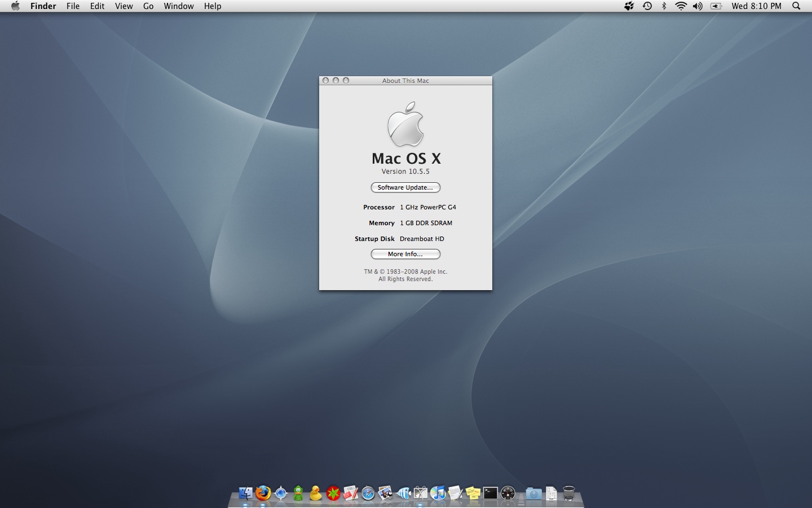The image size is (812, 508).
Task: Open the Wi-Fi AirPort menu
Action: tap(681, 6)
